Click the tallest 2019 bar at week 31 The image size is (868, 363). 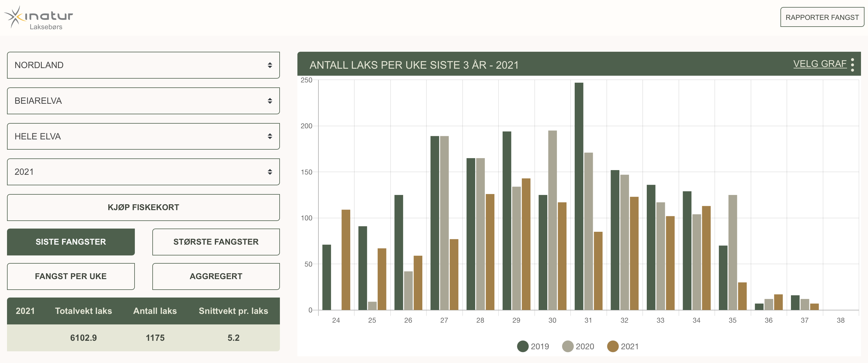coord(578,196)
